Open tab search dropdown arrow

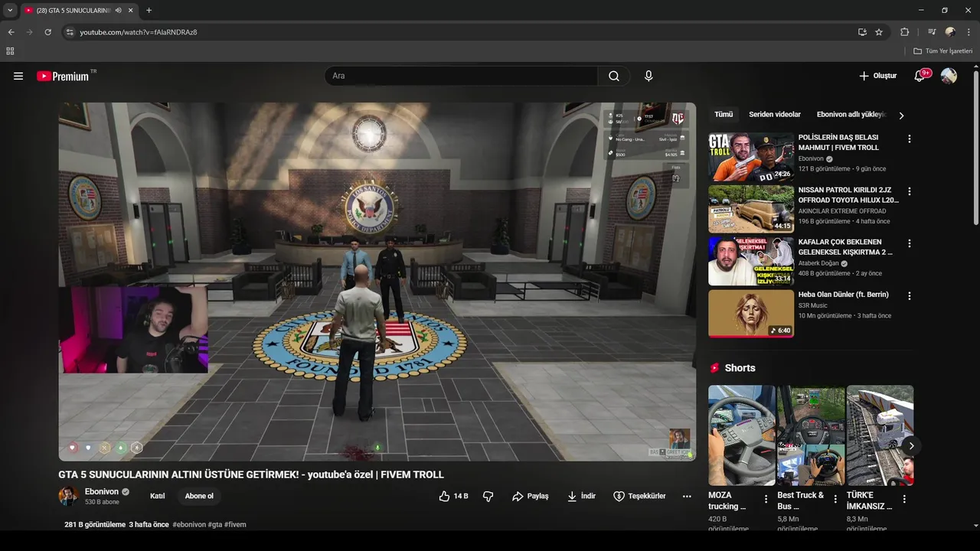point(10,11)
